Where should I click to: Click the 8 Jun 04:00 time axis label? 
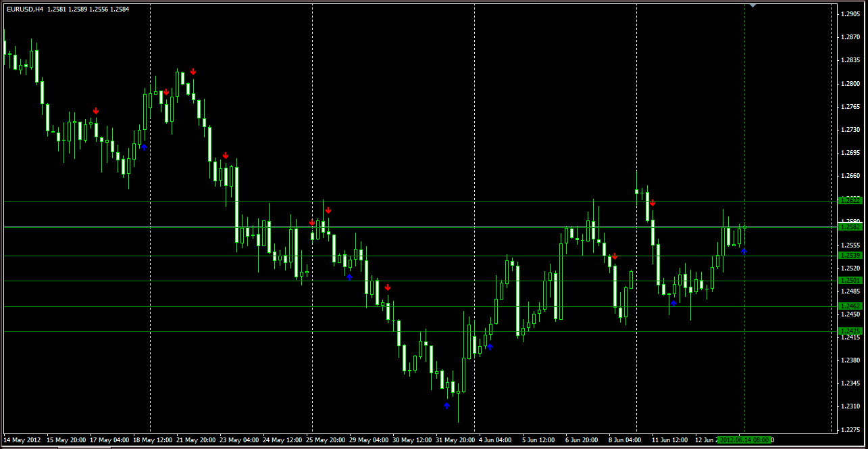click(x=625, y=440)
